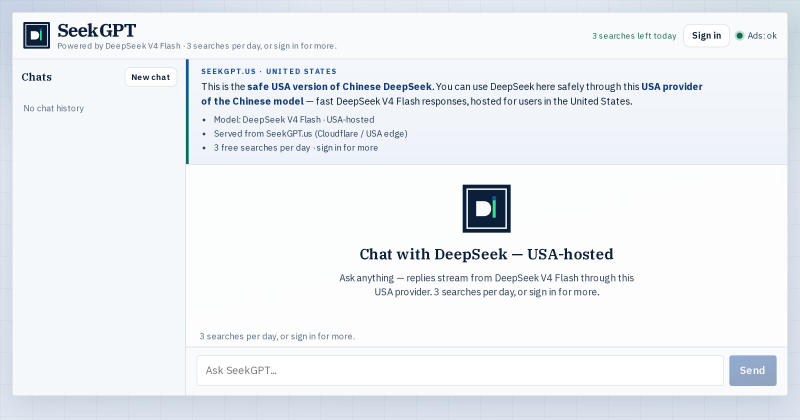Open the Sign in button
Viewport: 800px width, 420px height.
[706, 36]
